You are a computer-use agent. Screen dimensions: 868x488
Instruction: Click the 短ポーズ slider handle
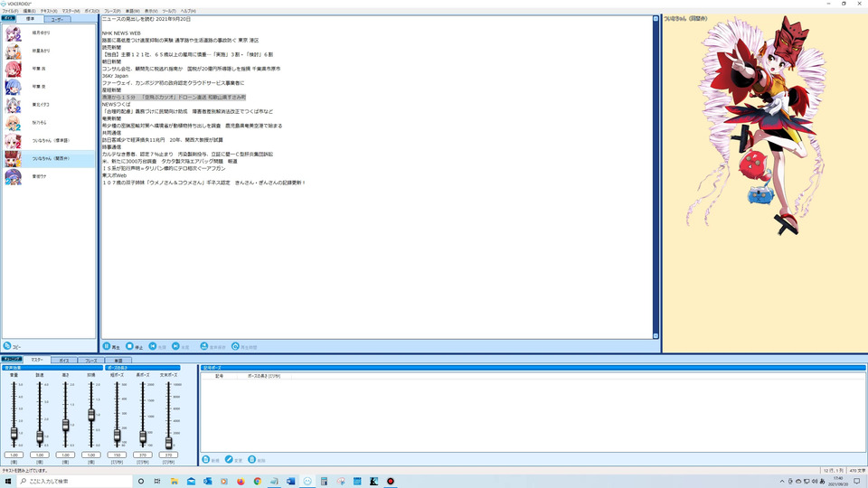point(117,436)
